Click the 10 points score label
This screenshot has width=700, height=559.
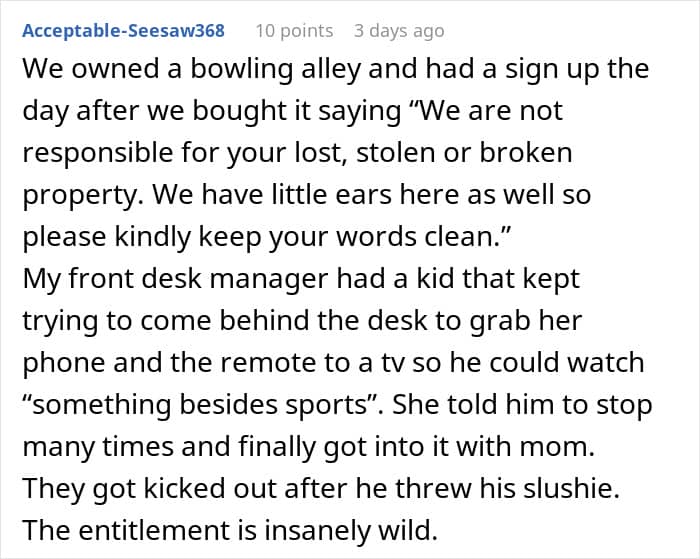click(x=294, y=31)
